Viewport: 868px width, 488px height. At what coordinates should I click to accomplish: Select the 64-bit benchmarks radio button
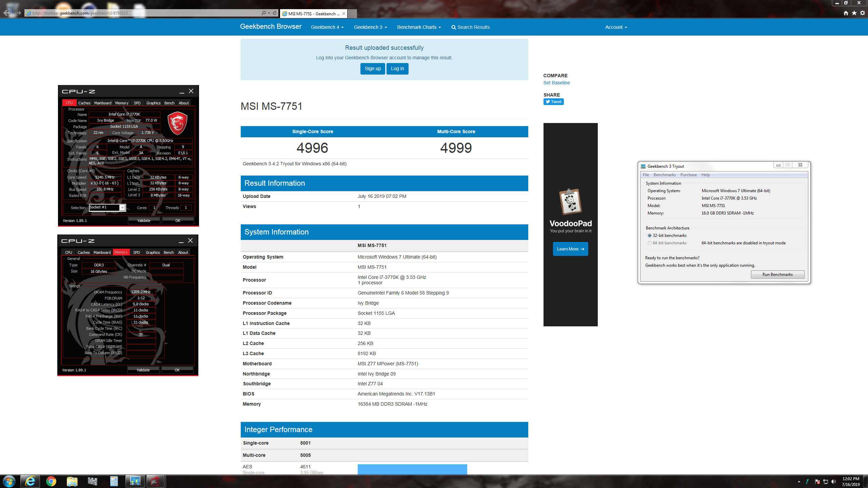[650, 243]
